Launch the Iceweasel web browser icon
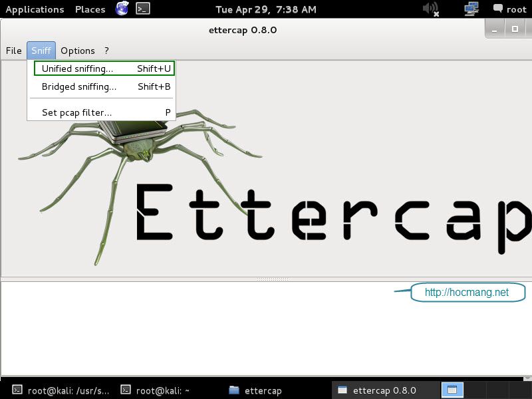532x399 pixels. [x=122, y=9]
